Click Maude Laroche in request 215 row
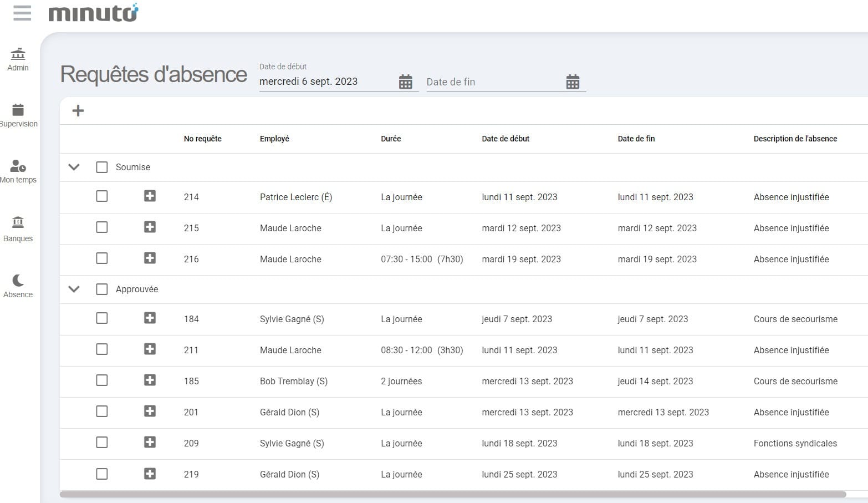The image size is (868, 503). [290, 228]
